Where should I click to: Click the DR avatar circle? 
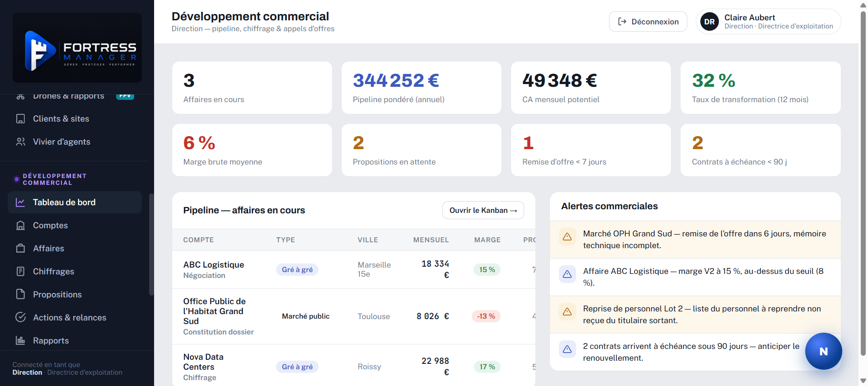[x=709, y=22]
